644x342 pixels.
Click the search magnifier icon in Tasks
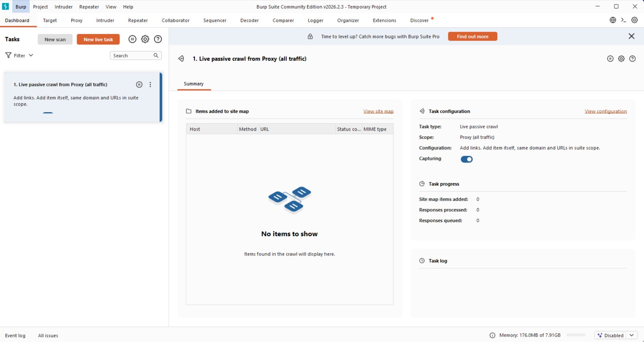[x=156, y=55]
